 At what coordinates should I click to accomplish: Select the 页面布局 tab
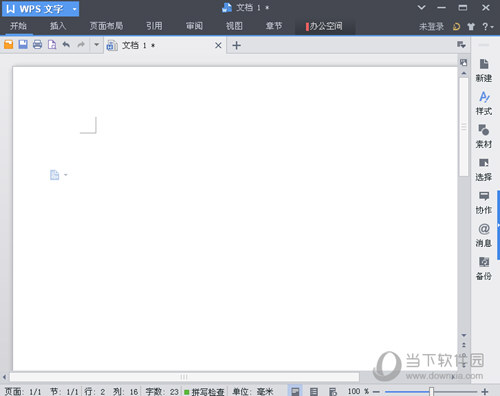tap(106, 26)
